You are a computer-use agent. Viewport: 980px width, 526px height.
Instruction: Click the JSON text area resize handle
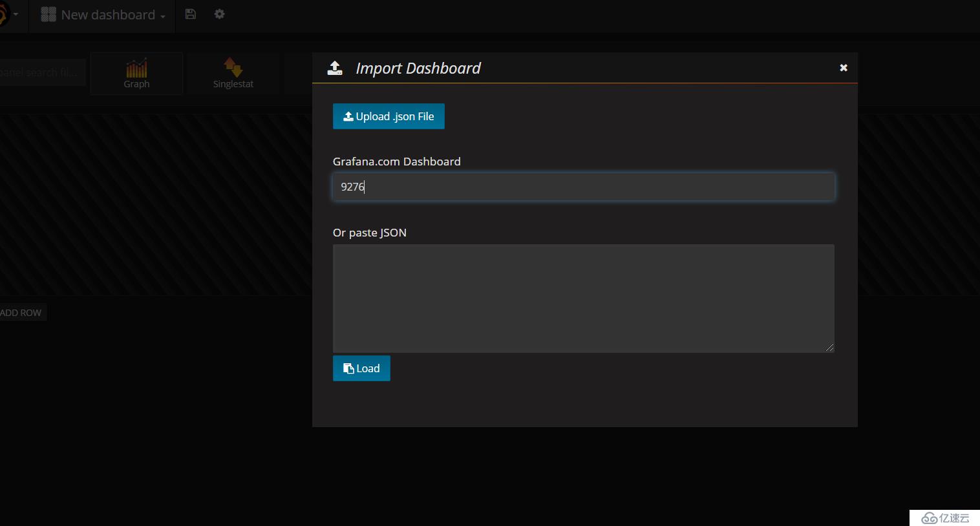[830, 348]
